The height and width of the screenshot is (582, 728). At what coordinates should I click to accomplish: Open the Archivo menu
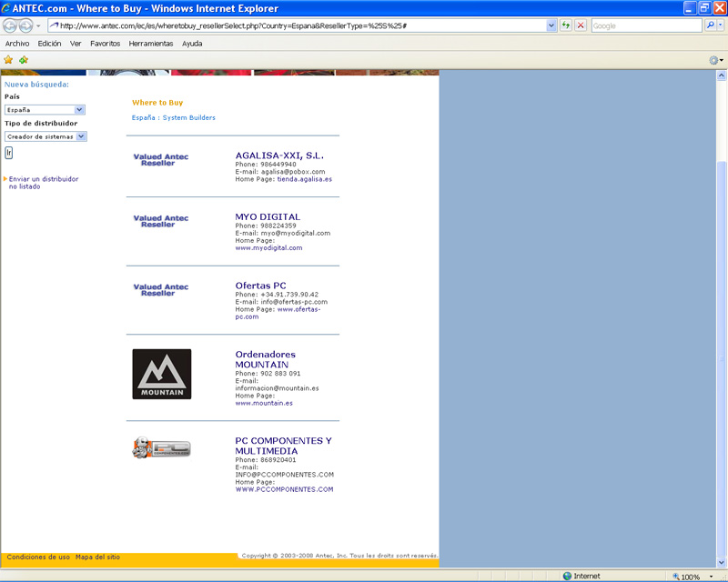[x=17, y=44]
